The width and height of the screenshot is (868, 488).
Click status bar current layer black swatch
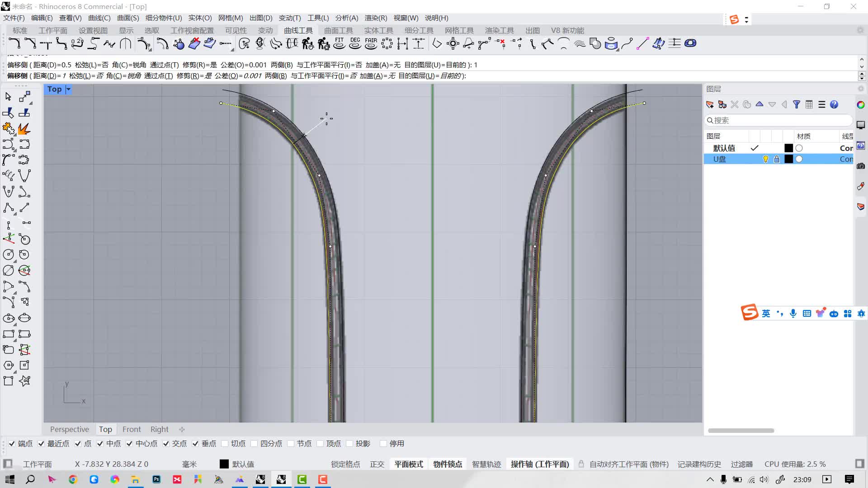coord(224,464)
